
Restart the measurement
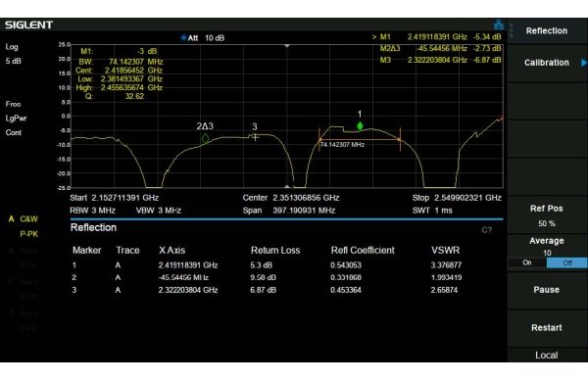point(547,328)
